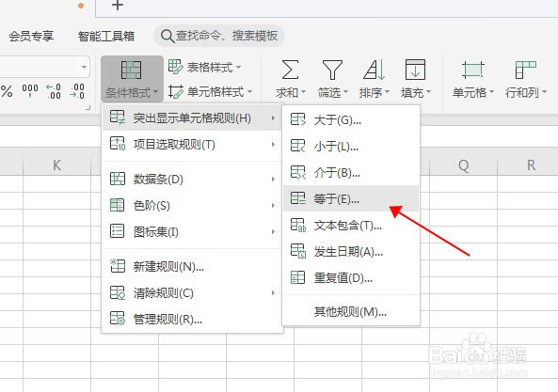Expand the 单元格样式 dropdown arrow

click(249, 92)
